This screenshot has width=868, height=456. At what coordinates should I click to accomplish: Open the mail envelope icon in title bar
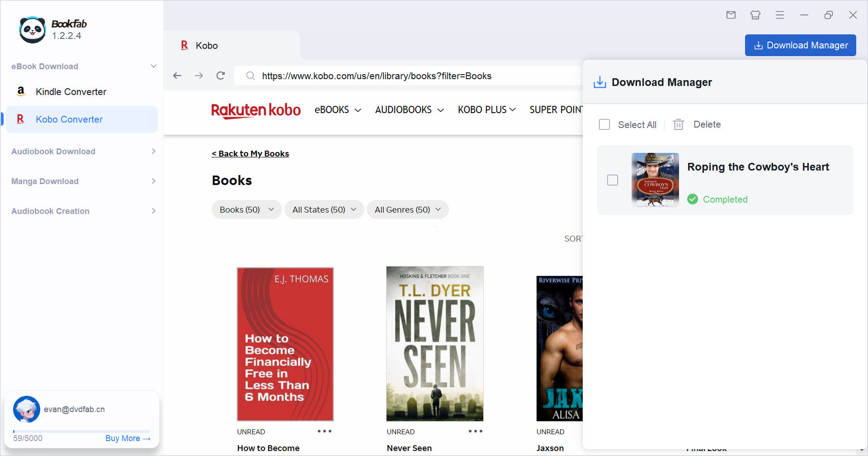[731, 15]
